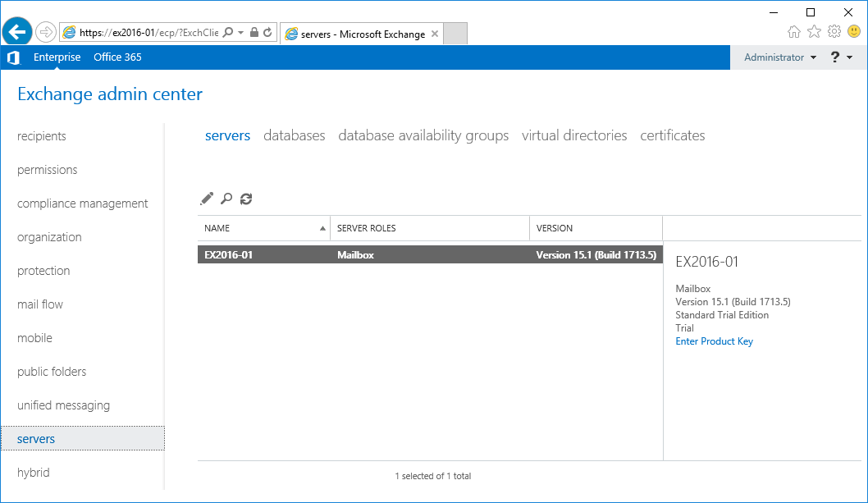Click the browser forward arrow button
The image size is (868, 503).
[x=46, y=32]
